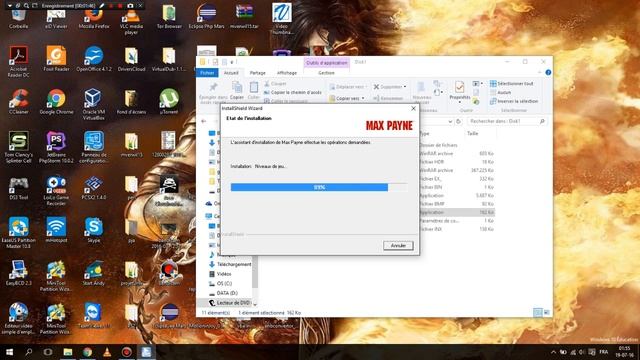
Task: Open Oracle VM VirtualBox desktop shortcut
Action: pyautogui.click(x=93, y=104)
